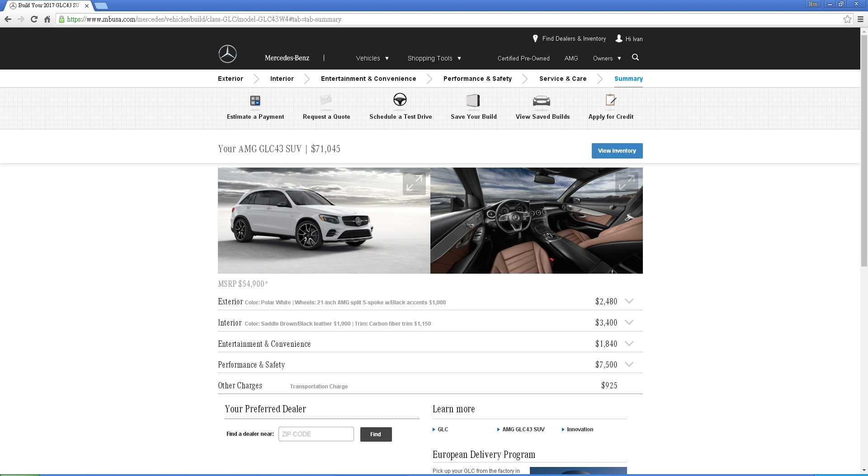Image resolution: width=868 pixels, height=476 pixels.
Task: Click the Hi Ivan greeting
Action: click(x=634, y=39)
